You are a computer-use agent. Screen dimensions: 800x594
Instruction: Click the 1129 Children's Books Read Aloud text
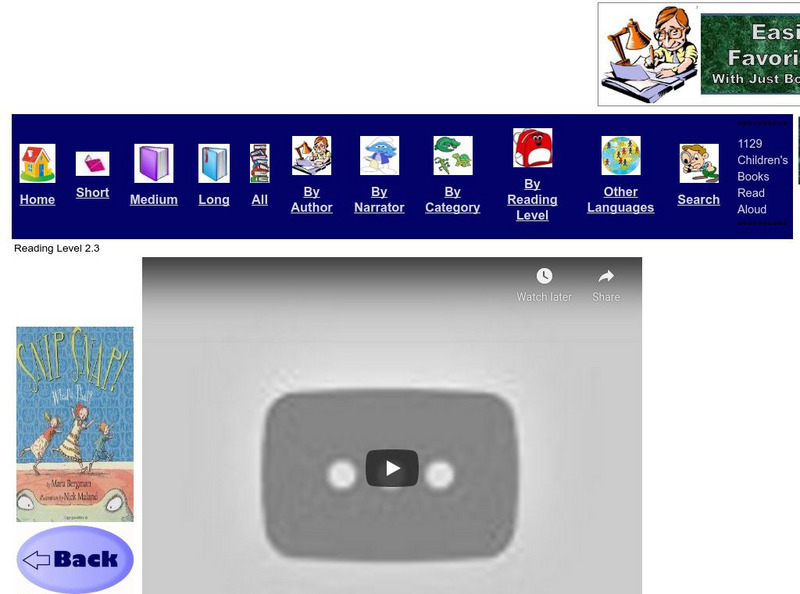click(762, 177)
